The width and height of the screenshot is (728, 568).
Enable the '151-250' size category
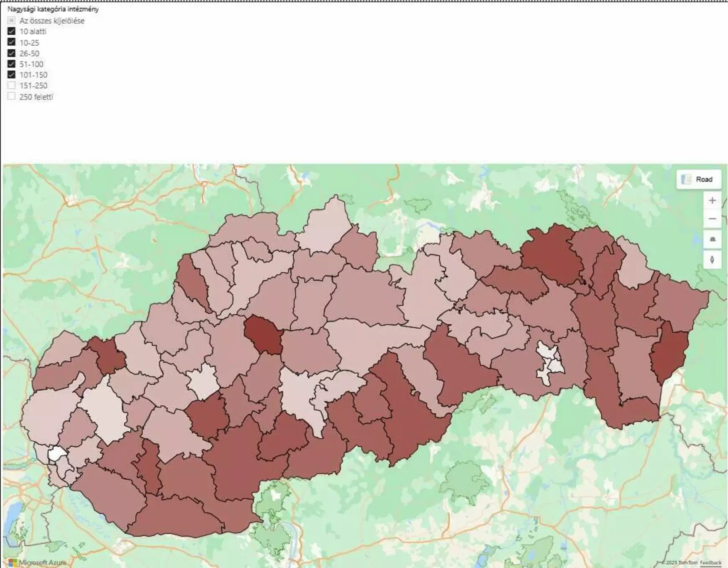tap(11, 85)
